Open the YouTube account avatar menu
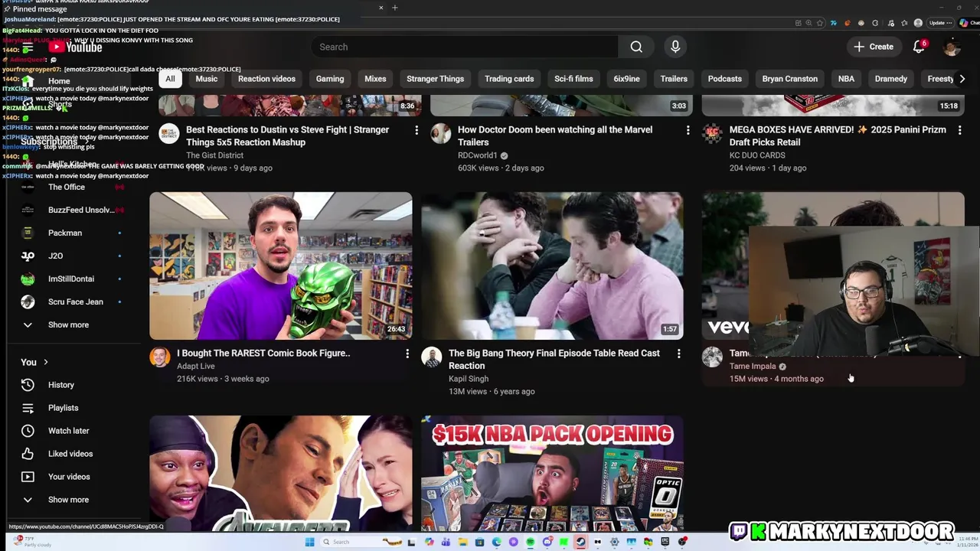Screen dimensions: 980x551 click(x=952, y=47)
